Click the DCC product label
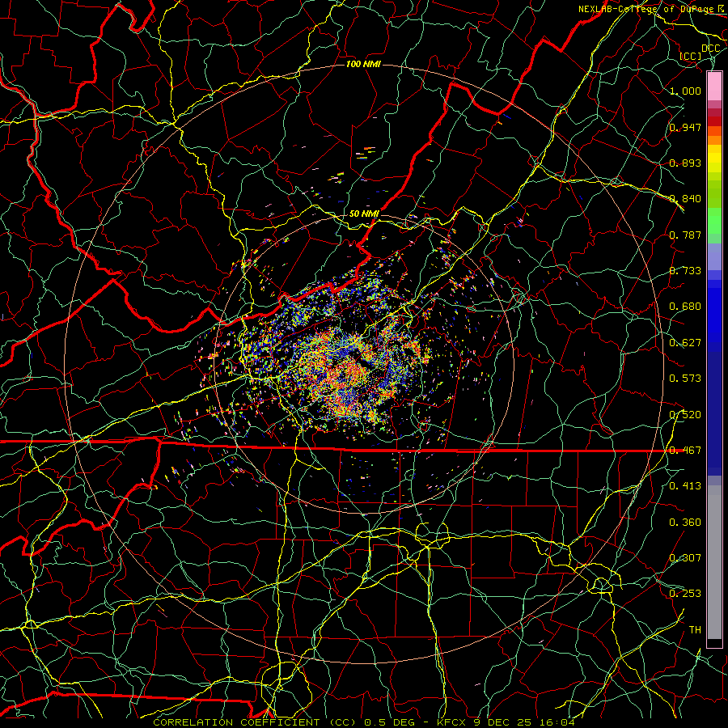 711,49
